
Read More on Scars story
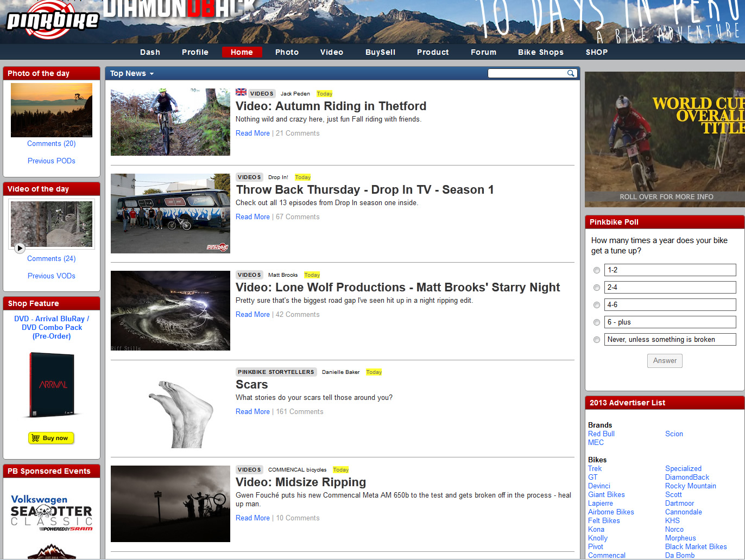tap(252, 412)
